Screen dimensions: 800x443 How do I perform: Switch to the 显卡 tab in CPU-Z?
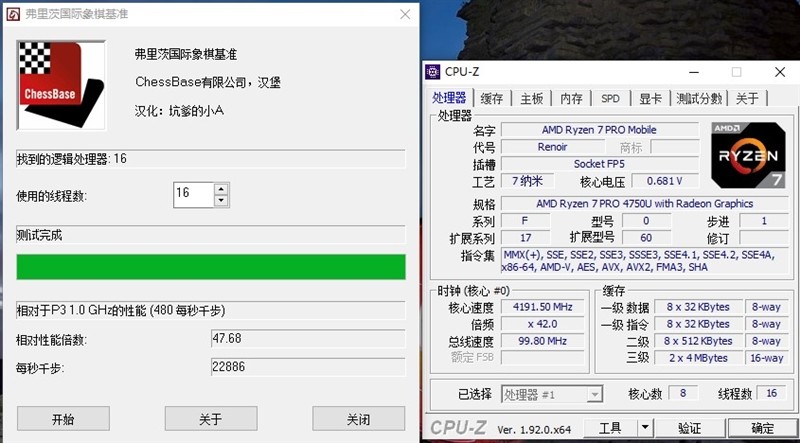tap(651, 99)
